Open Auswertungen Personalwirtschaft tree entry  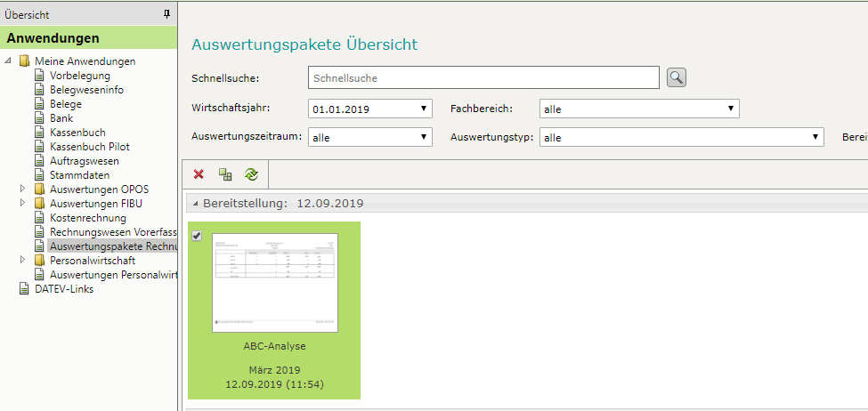point(113,275)
